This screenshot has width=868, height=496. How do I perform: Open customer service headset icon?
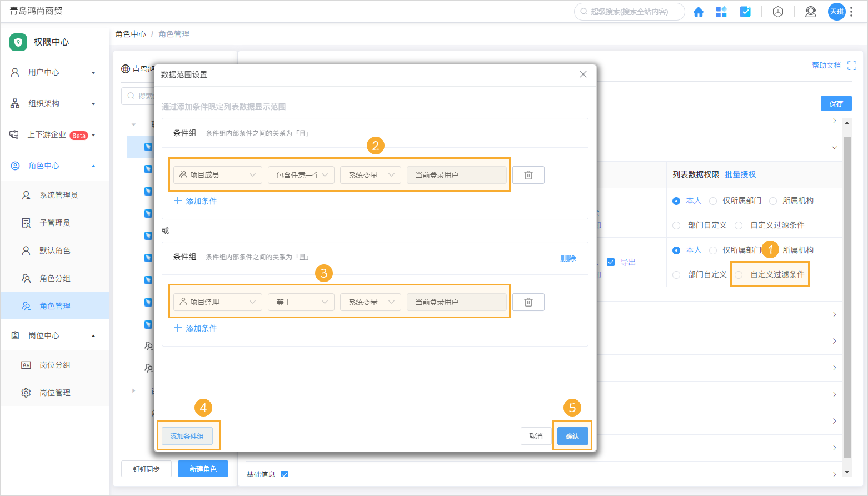(x=810, y=11)
